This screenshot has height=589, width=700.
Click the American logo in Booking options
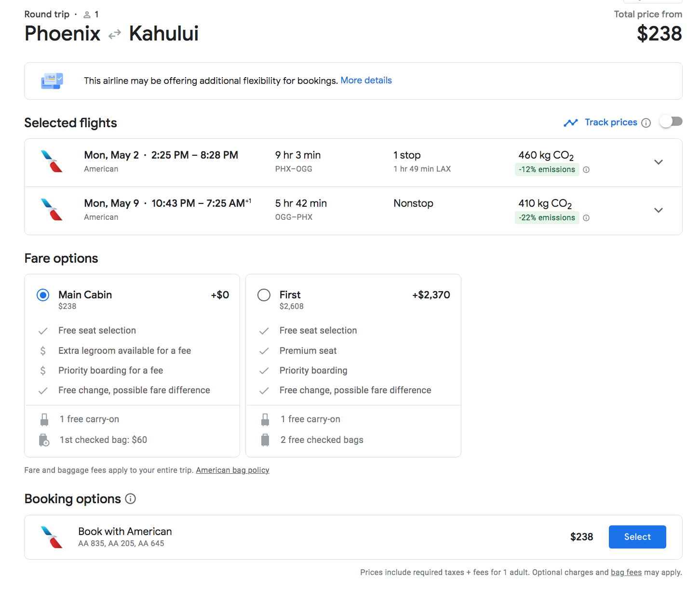[x=52, y=536]
